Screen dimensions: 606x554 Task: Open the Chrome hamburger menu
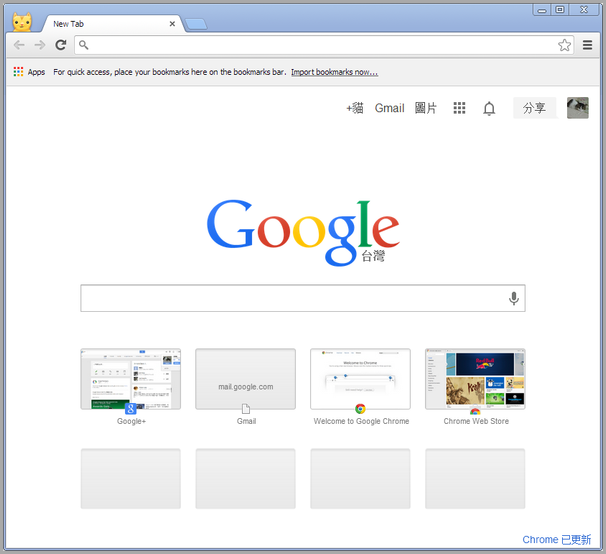[587, 45]
